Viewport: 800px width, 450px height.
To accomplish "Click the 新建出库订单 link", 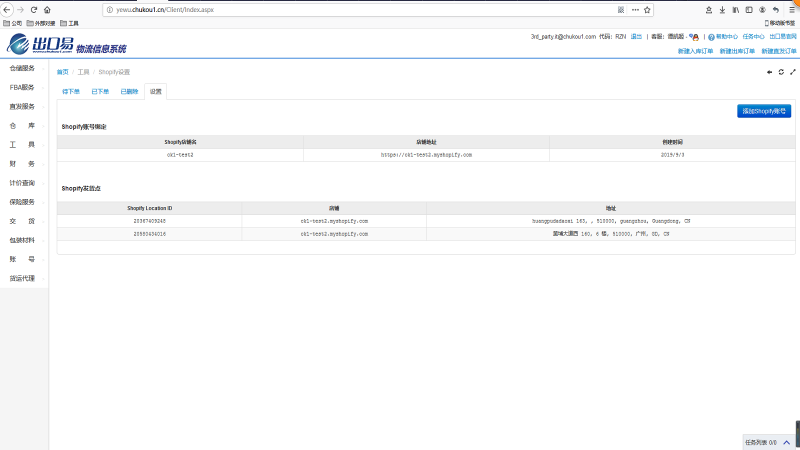I will click(737, 51).
